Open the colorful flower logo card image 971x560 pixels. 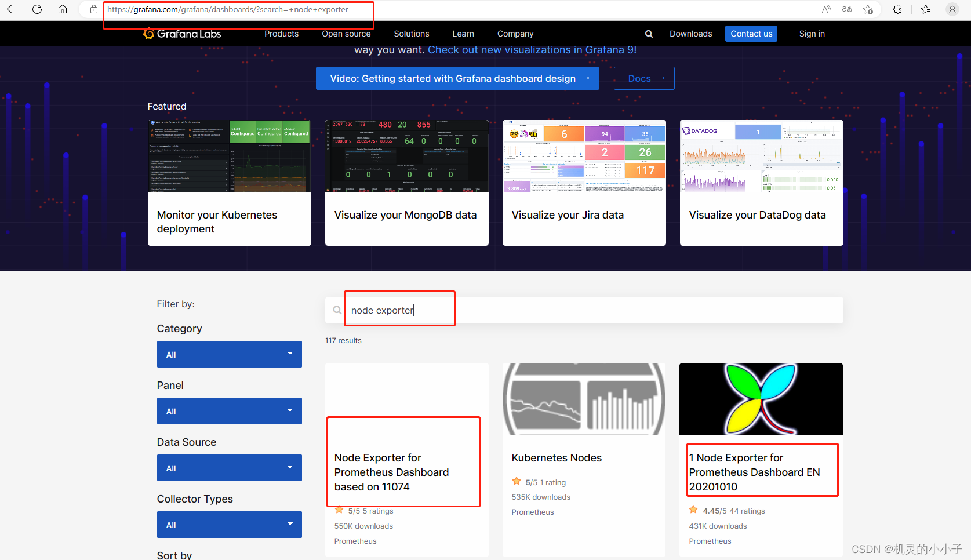point(761,399)
